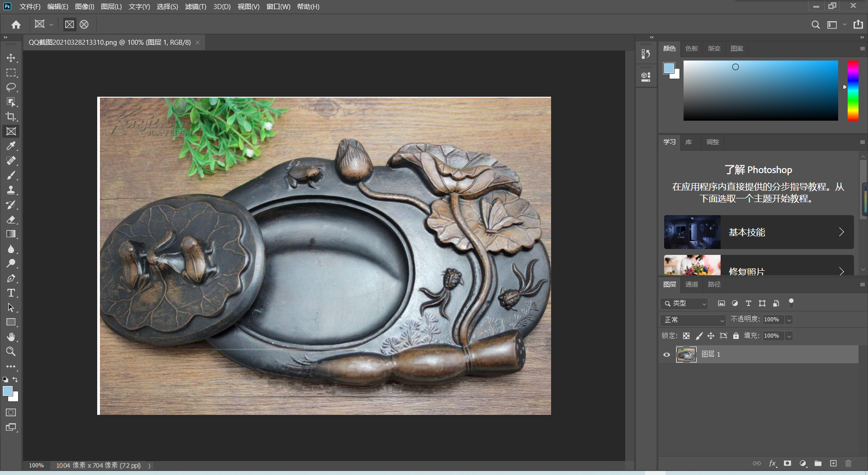Screen dimensions: 868x475
Task: Pick a hue on the spectrum slider
Action: point(853,90)
